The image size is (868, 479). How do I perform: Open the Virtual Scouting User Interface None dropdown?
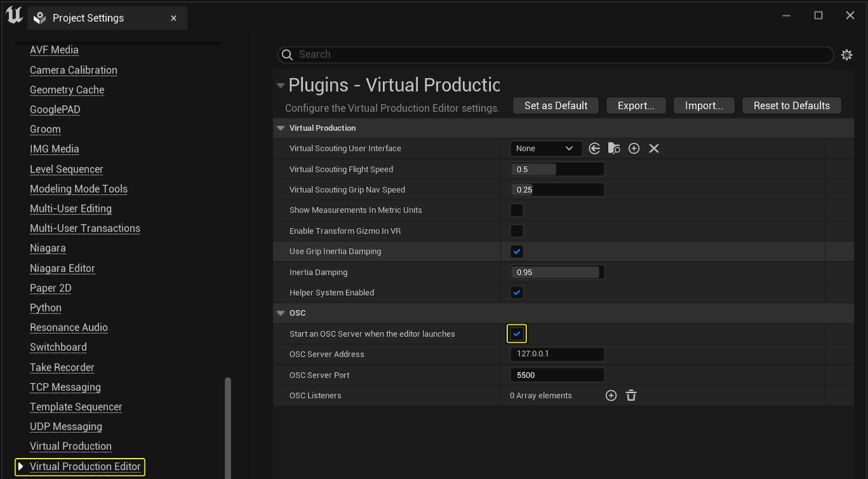pos(546,149)
